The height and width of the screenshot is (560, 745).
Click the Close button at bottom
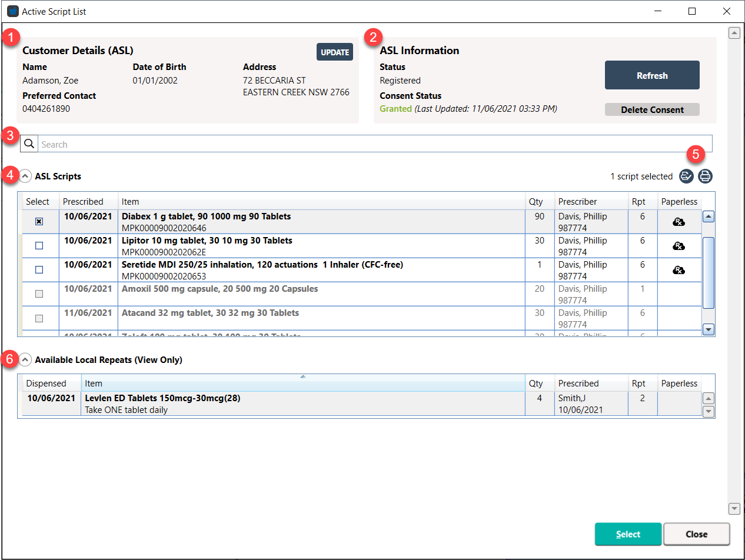pyautogui.click(x=696, y=534)
